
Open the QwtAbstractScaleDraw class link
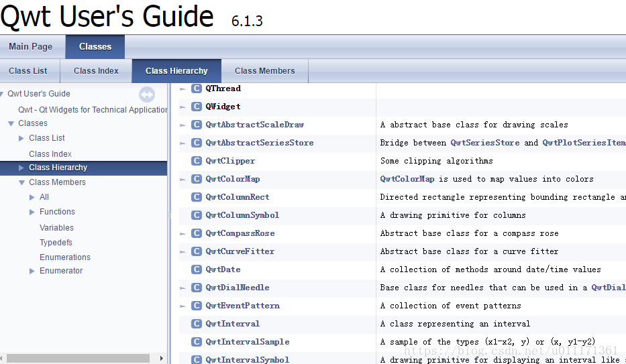coord(255,125)
